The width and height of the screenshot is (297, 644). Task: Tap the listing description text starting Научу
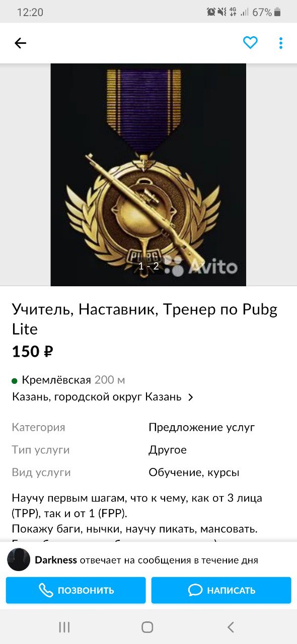pos(136,513)
